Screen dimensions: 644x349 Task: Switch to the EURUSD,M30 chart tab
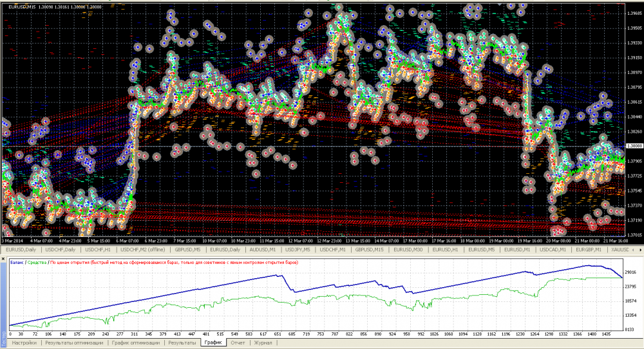pos(408,250)
